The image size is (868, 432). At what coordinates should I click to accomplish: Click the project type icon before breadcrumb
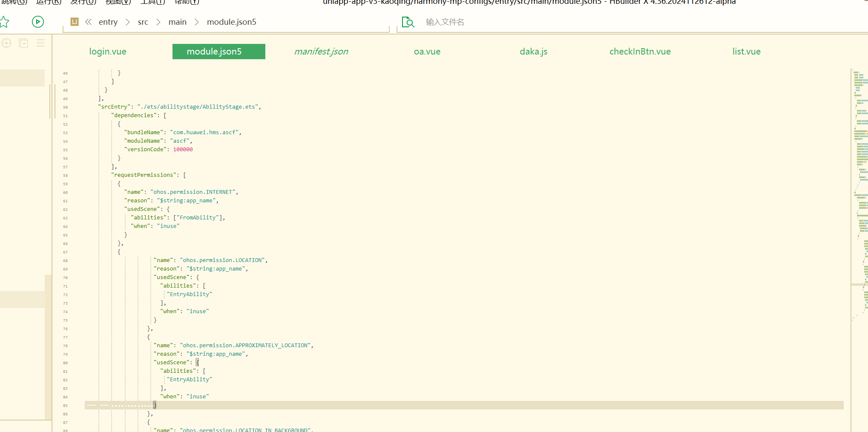(75, 22)
